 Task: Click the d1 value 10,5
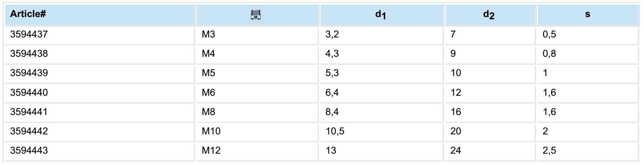tap(335, 131)
